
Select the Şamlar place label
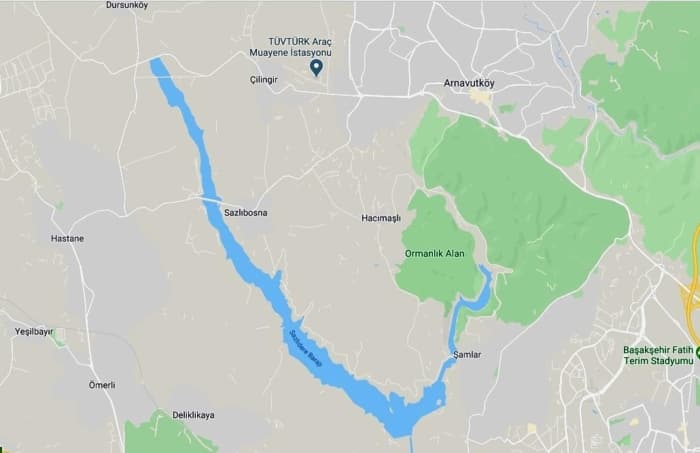click(x=467, y=355)
